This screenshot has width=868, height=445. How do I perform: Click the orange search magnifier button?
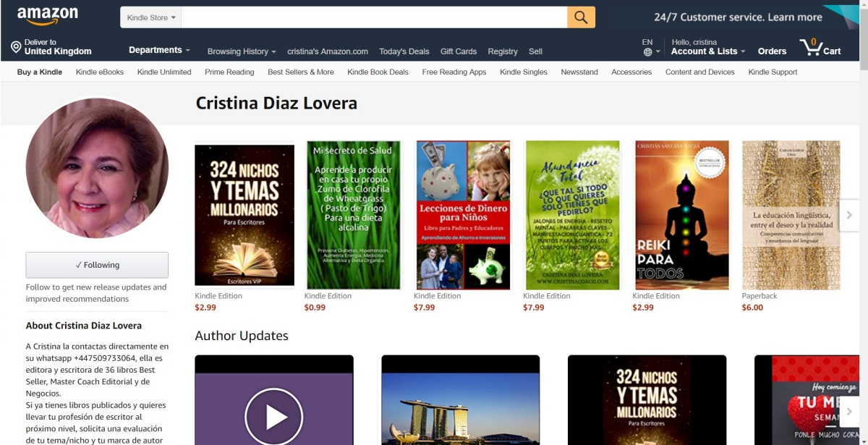pos(581,17)
